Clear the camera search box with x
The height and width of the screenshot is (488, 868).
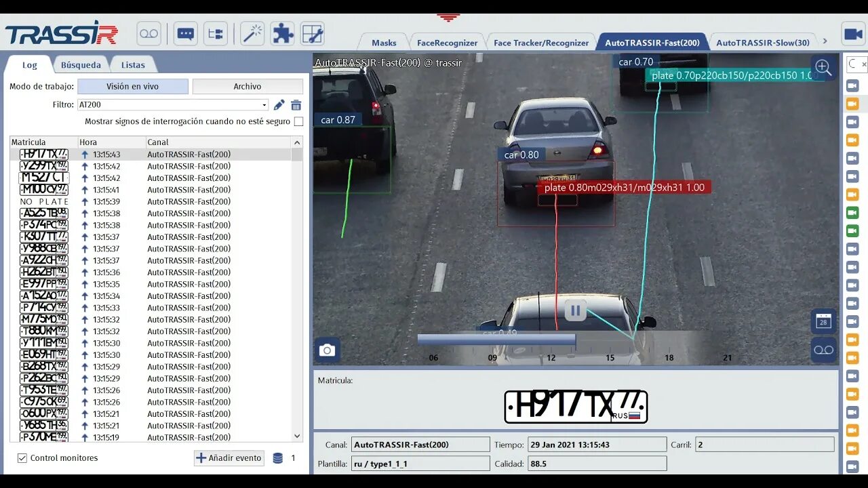(864, 64)
